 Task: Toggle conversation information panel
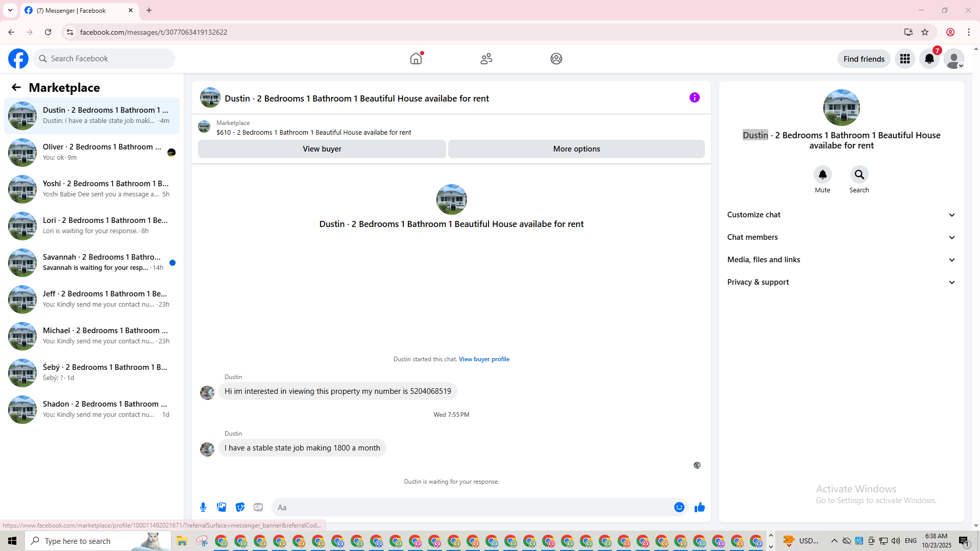694,97
